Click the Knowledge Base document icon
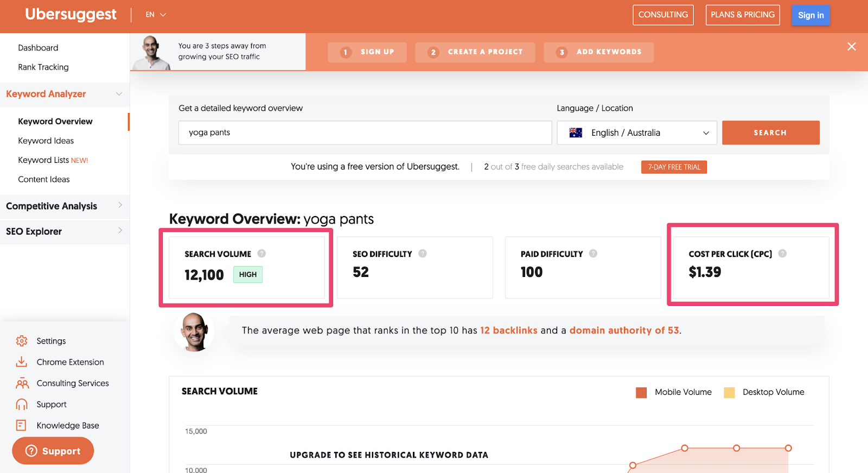The width and height of the screenshot is (868, 473). coord(21,425)
